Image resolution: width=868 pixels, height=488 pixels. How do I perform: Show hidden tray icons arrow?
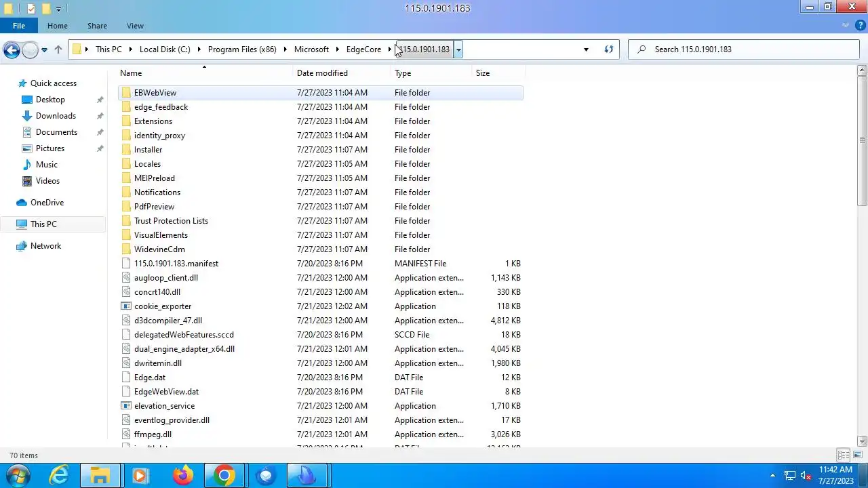tap(772, 476)
